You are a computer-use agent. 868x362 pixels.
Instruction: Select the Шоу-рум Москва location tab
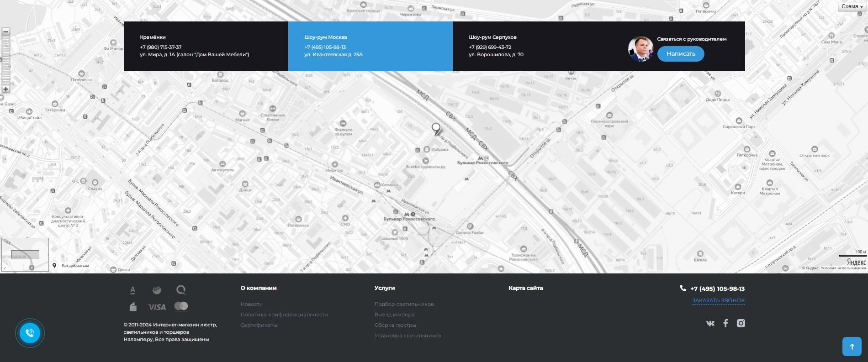[370, 46]
